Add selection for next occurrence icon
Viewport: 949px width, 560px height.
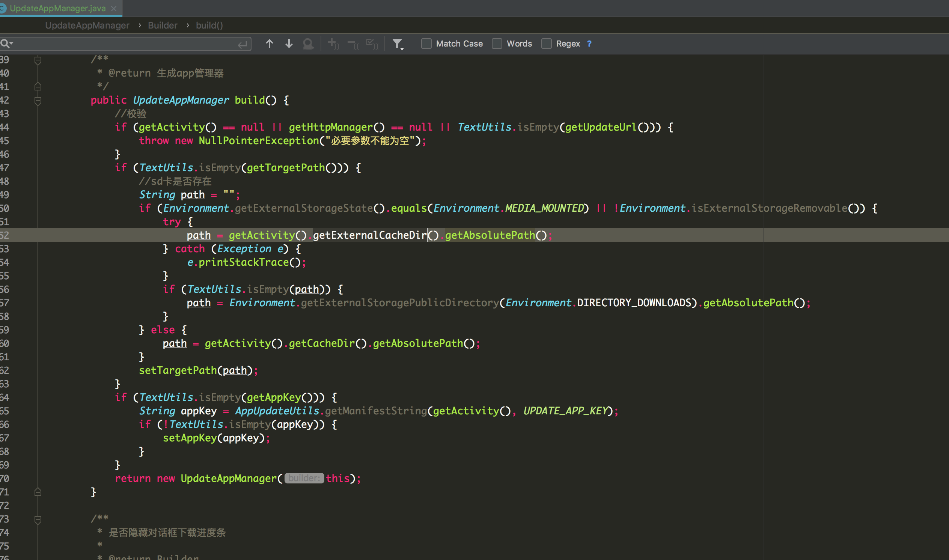click(334, 44)
